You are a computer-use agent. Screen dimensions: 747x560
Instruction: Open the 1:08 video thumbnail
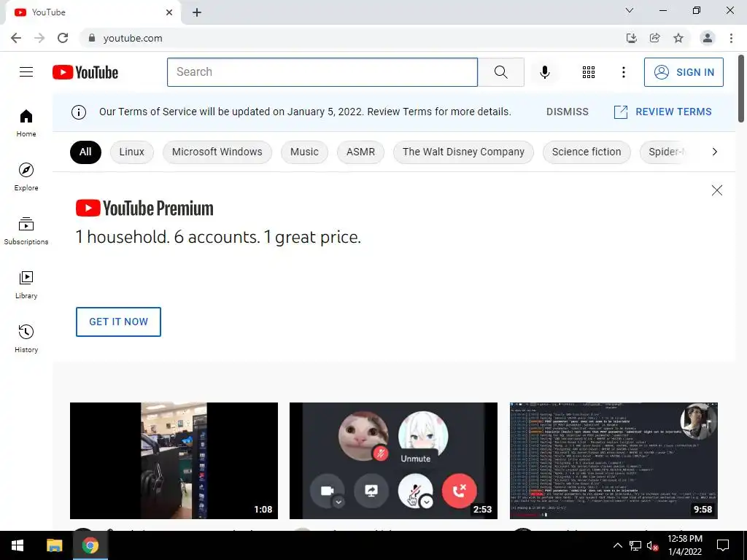[x=174, y=461]
